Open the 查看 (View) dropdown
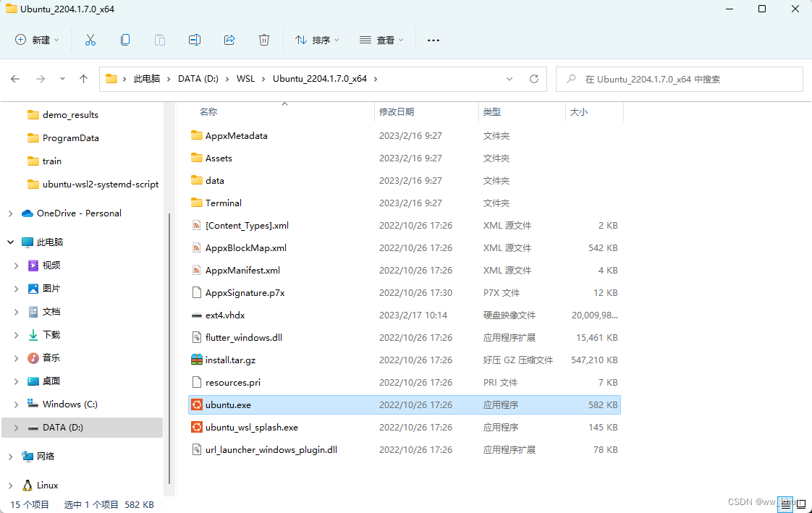 click(381, 40)
